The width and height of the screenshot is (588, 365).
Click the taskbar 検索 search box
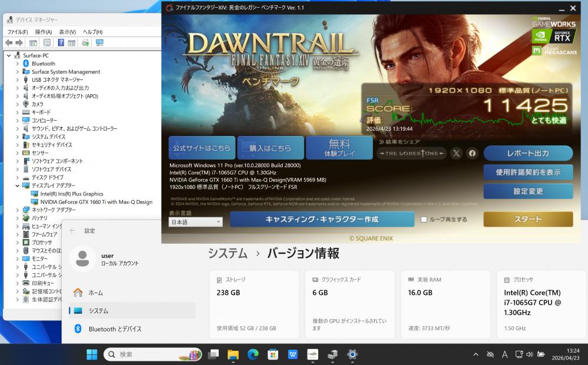point(152,354)
